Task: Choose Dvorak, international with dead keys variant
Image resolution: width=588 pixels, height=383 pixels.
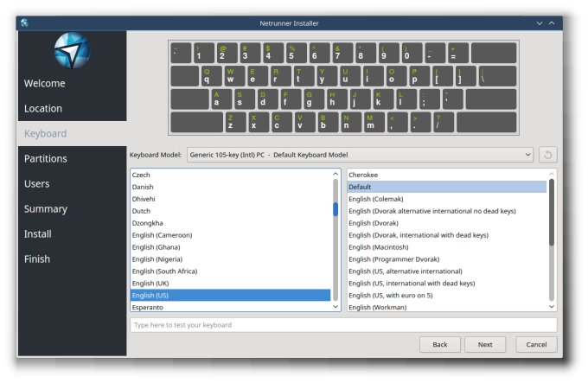Action: click(447, 235)
